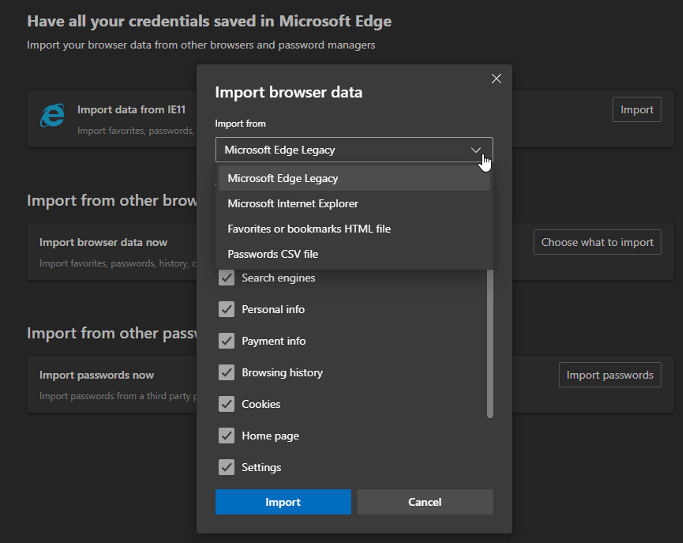Uncheck the Cookies checkbox
This screenshot has width=683, height=543.
point(226,404)
